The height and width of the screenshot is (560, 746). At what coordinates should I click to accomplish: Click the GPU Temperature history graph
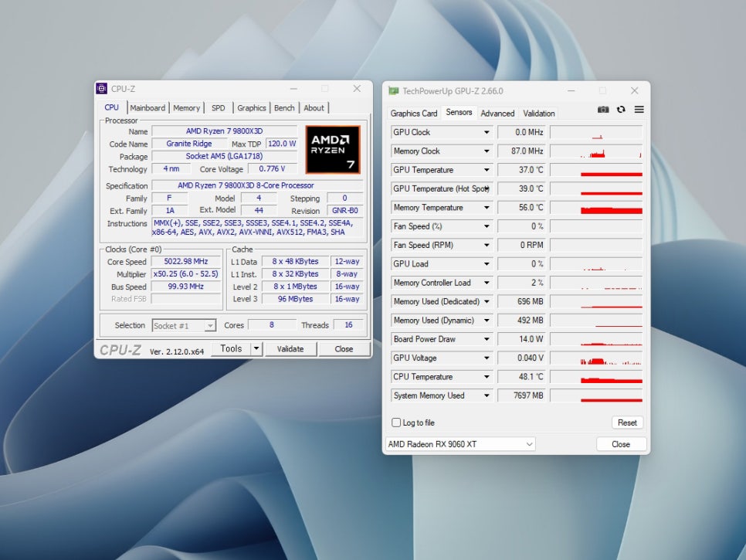click(x=596, y=170)
